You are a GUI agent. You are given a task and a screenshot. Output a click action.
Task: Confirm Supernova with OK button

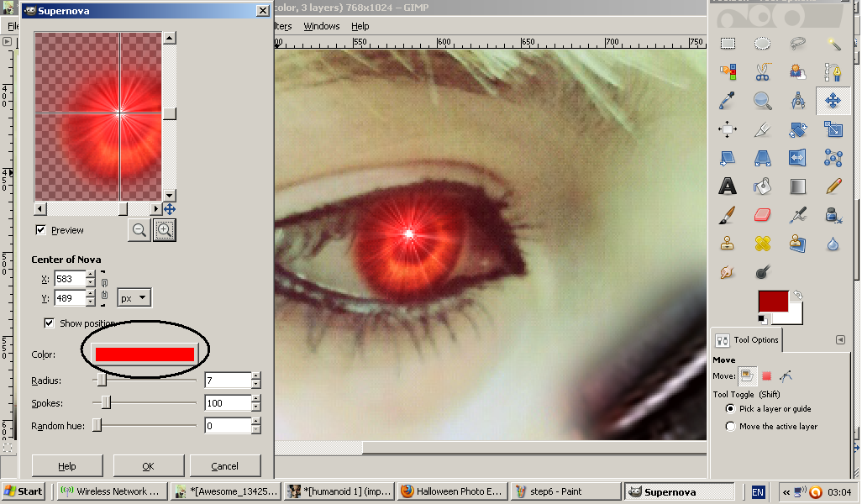point(148,466)
